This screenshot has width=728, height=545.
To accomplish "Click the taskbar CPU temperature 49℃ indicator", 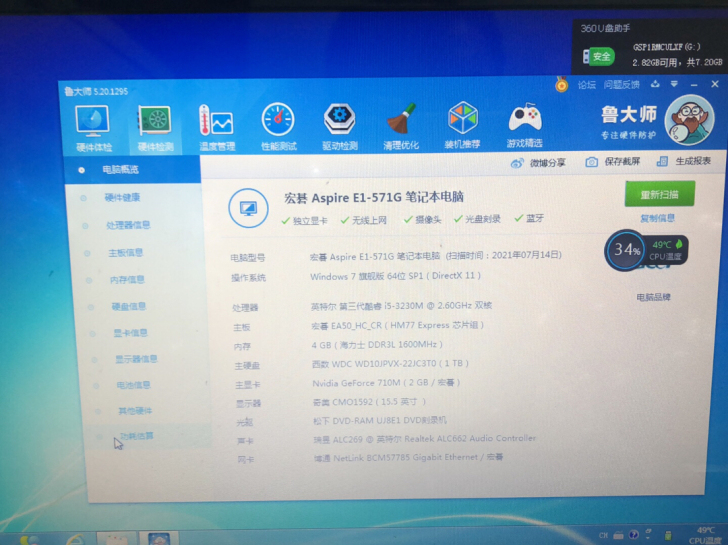I will (705, 536).
